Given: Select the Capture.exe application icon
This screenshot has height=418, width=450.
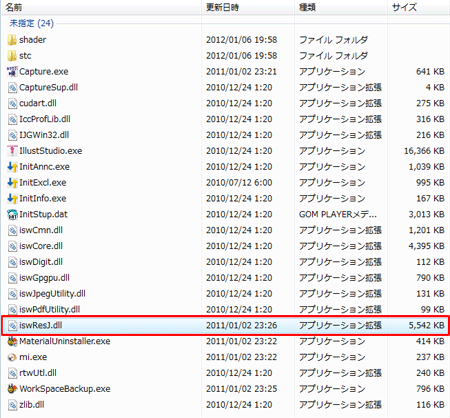Looking at the screenshot, I should tap(12, 72).
